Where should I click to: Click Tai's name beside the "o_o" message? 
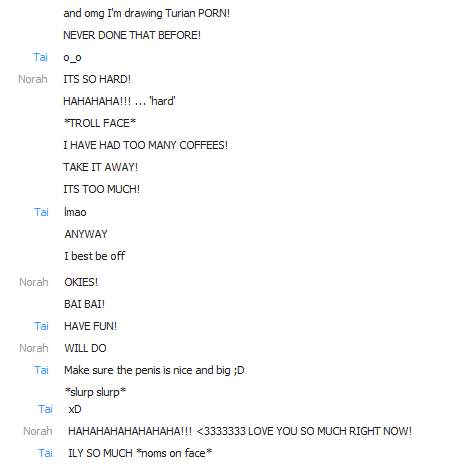coord(40,57)
